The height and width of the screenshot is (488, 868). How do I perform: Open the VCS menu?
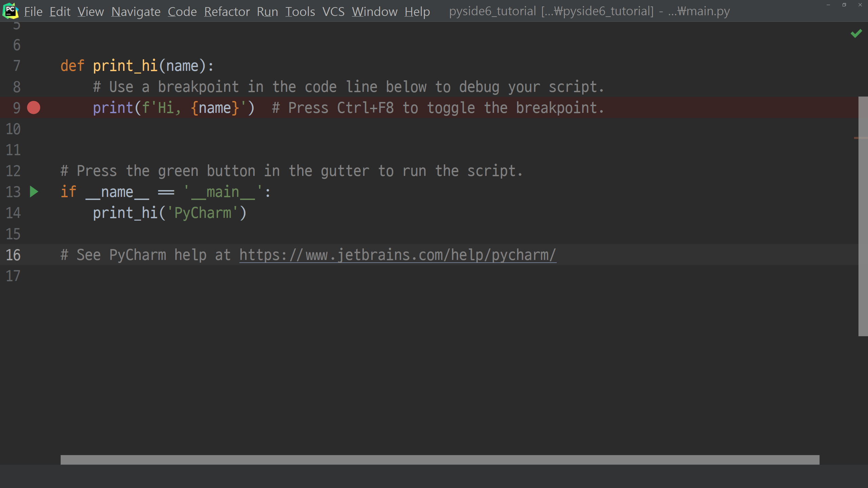coord(333,12)
